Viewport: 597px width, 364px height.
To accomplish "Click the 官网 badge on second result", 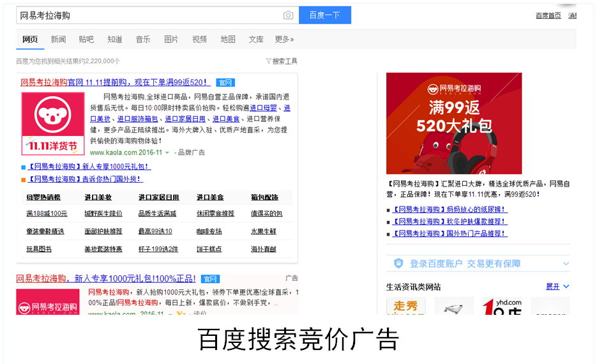I will [x=210, y=279].
